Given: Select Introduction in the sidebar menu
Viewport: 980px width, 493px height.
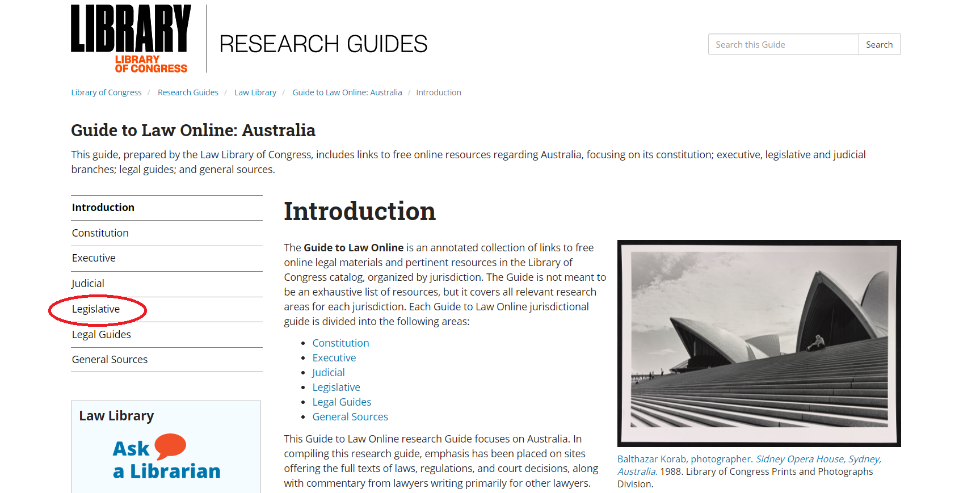Looking at the screenshot, I should 167,208.
